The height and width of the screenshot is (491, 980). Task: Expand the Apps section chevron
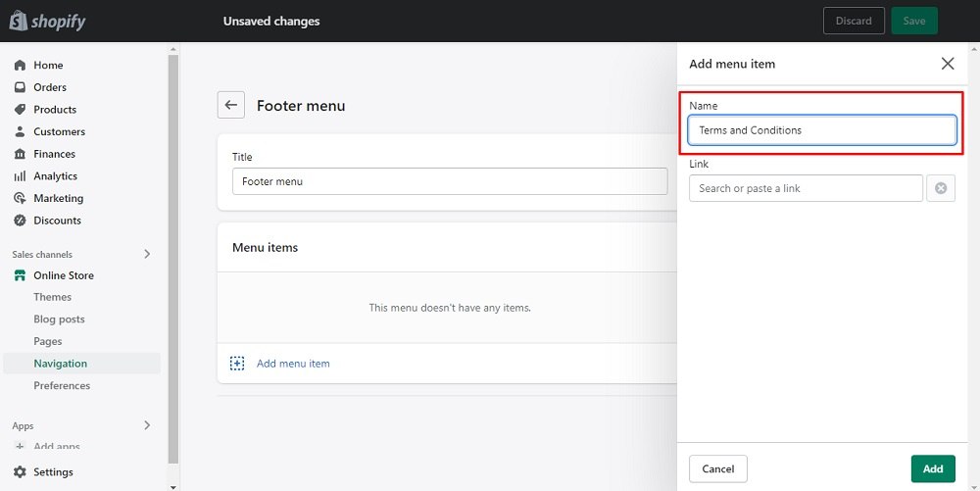[148, 425]
